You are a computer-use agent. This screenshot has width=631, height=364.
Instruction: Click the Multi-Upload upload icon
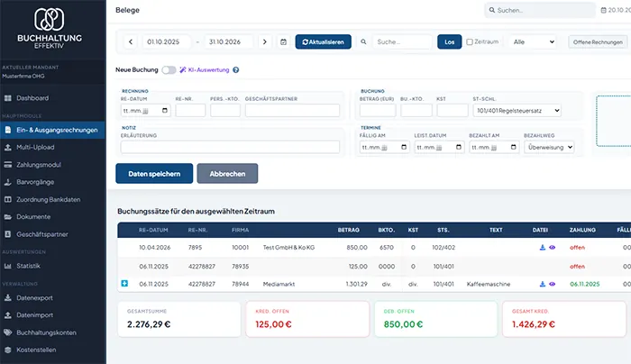coord(7,147)
